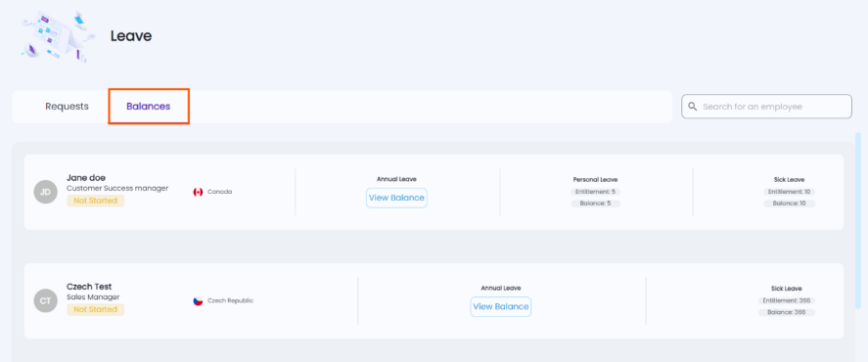The height and width of the screenshot is (362, 868).
Task: Click the CT avatar for Czech Test
Action: tap(46, 300)
